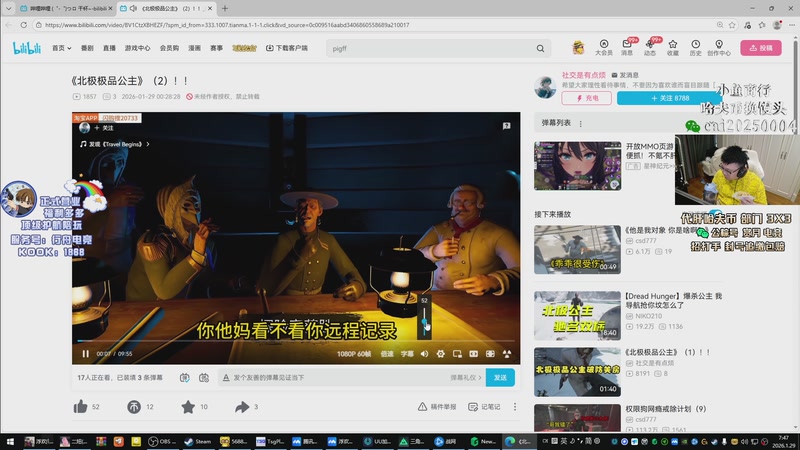Open 赛事 navigation item
Screen dimensions: 800x450
tap(216, 48)
